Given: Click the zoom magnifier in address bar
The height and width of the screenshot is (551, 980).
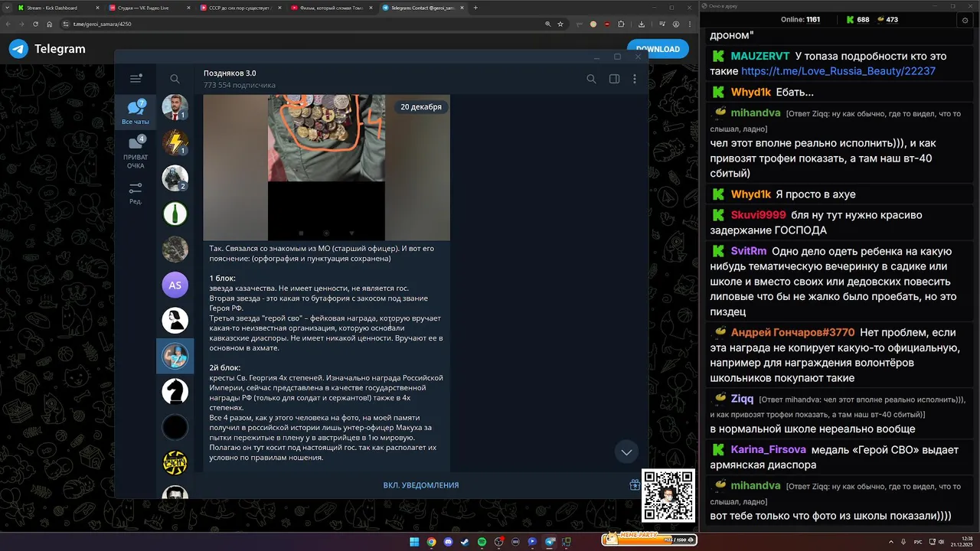Looking at the screenshot, I should 547,24.
